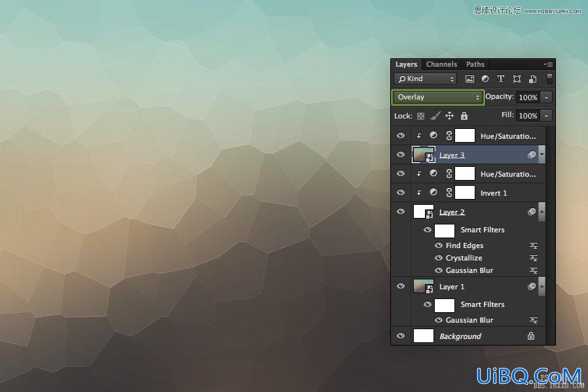The image size is (588, 392).
Task: Open blending options for Layer 2's Gaussian Blur
Action: click(x=533, y=270)
